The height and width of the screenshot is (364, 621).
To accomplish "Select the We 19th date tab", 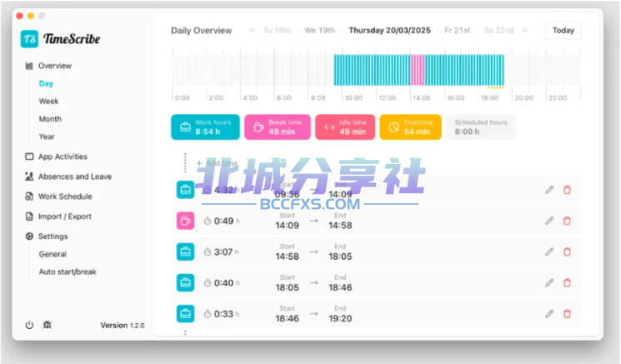I will [319, 31].
